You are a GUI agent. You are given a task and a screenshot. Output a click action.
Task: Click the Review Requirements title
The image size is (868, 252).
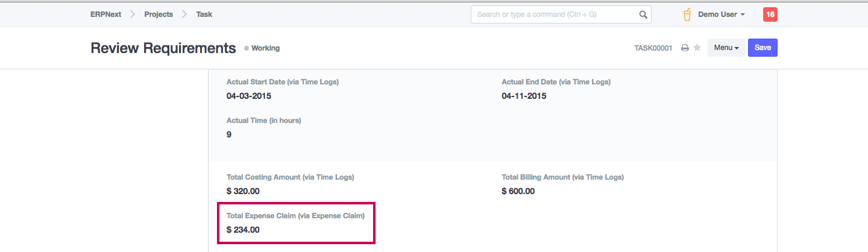pyautogui.click(x=163, y=48)
